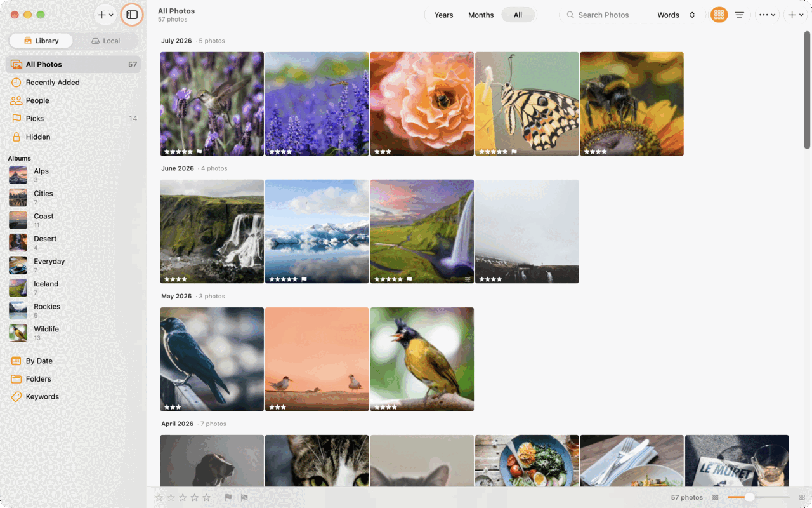The image size is (812, 508).
Task: Click the All Photos sidebar icon
Action: (x=16, y=64)
